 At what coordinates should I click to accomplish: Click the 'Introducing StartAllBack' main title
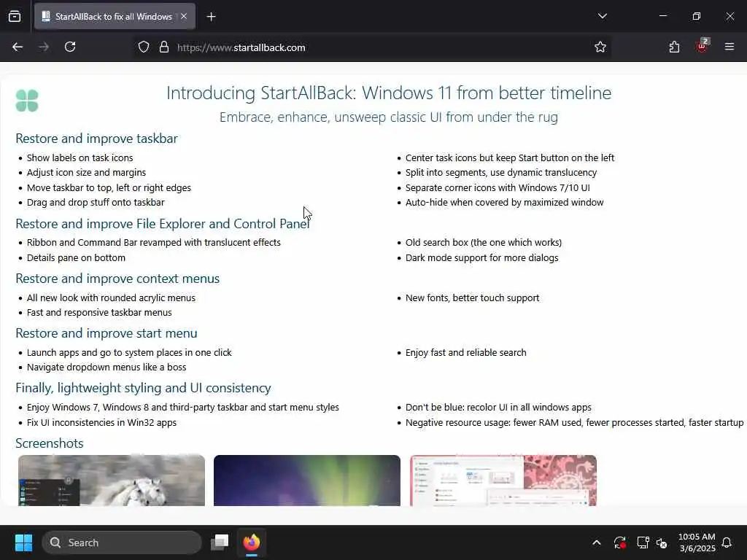389,93
